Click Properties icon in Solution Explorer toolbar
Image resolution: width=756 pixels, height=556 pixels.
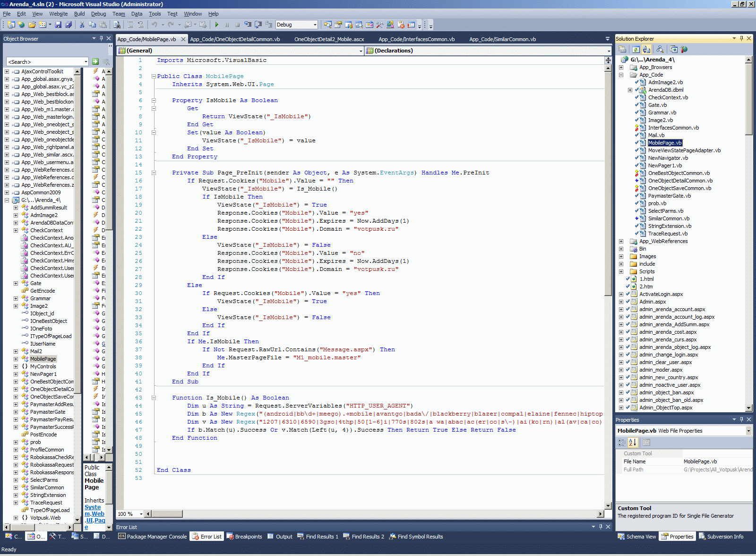tap(622, 49)
